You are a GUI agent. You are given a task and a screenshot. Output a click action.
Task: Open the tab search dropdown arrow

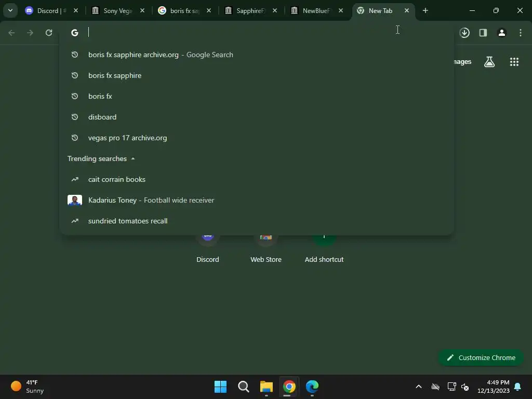point(10,10)
